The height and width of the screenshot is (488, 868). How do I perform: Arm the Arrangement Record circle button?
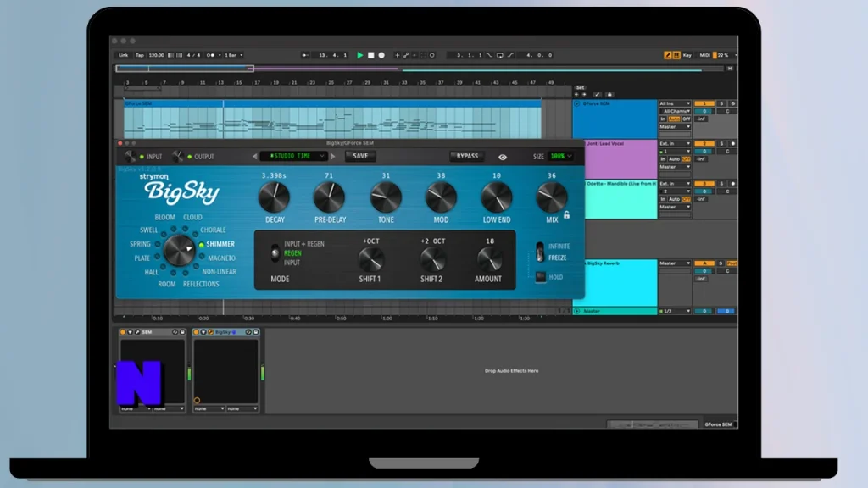[x=381, y=55]
